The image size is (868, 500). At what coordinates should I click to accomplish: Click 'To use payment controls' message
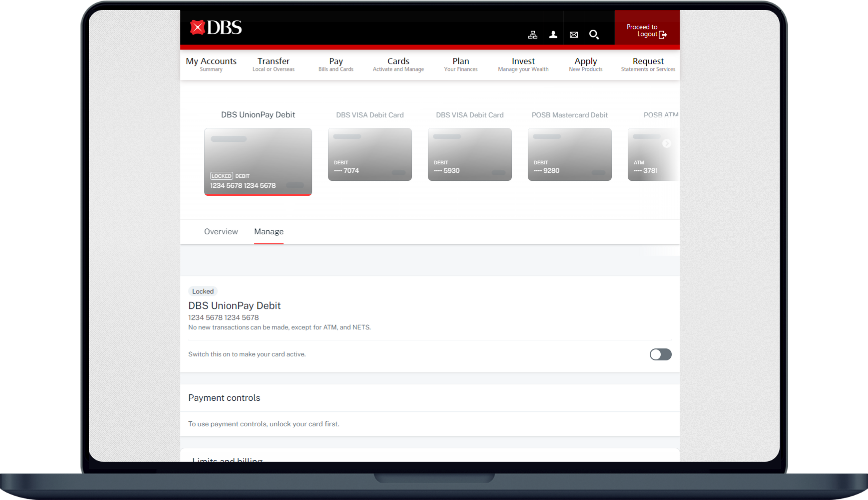263,424
